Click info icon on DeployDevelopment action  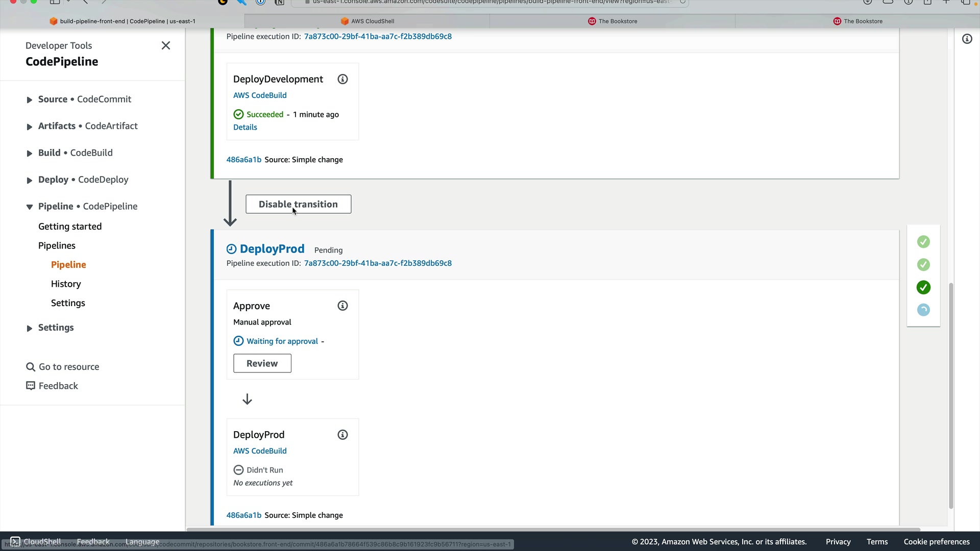tap(342, 79)
